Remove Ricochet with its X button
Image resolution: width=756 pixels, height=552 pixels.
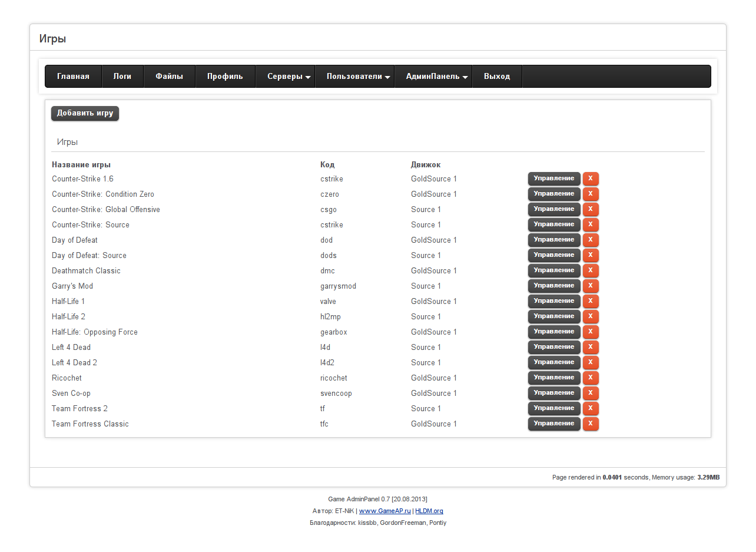[591, 378]
